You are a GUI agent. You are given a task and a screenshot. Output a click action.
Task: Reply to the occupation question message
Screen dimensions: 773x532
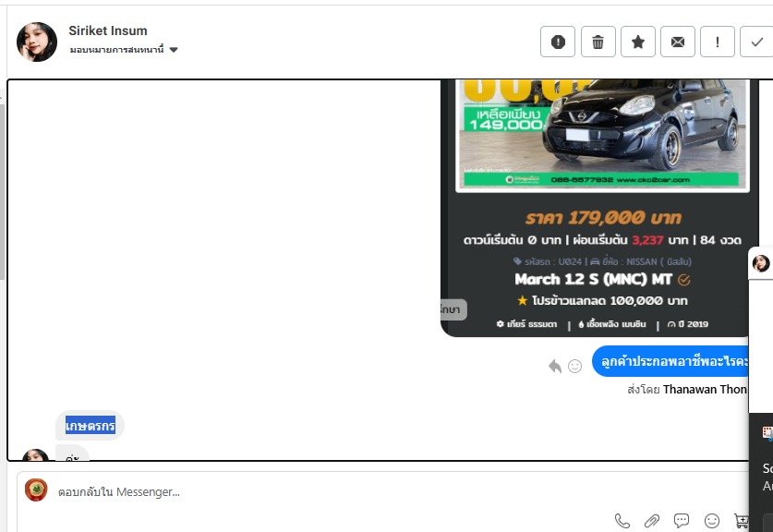pyautogui.click(x=555, y=366)
